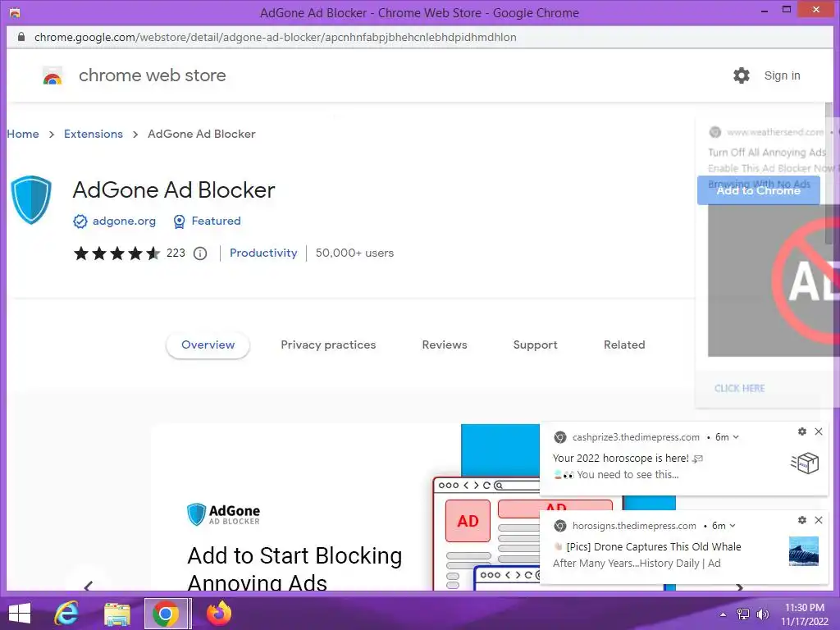
Task: Select Chrome in the taskbar
Action: click(167, 614)
